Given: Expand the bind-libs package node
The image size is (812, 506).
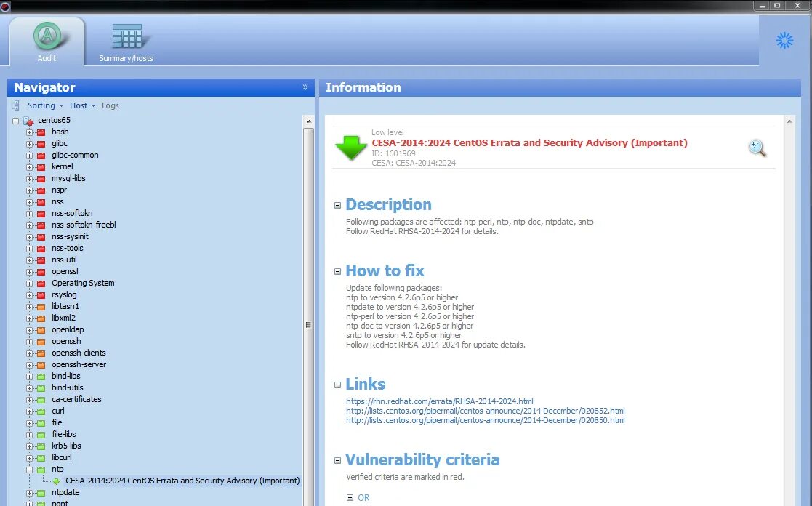Looking at the screenshot, I should coord(30,377).
